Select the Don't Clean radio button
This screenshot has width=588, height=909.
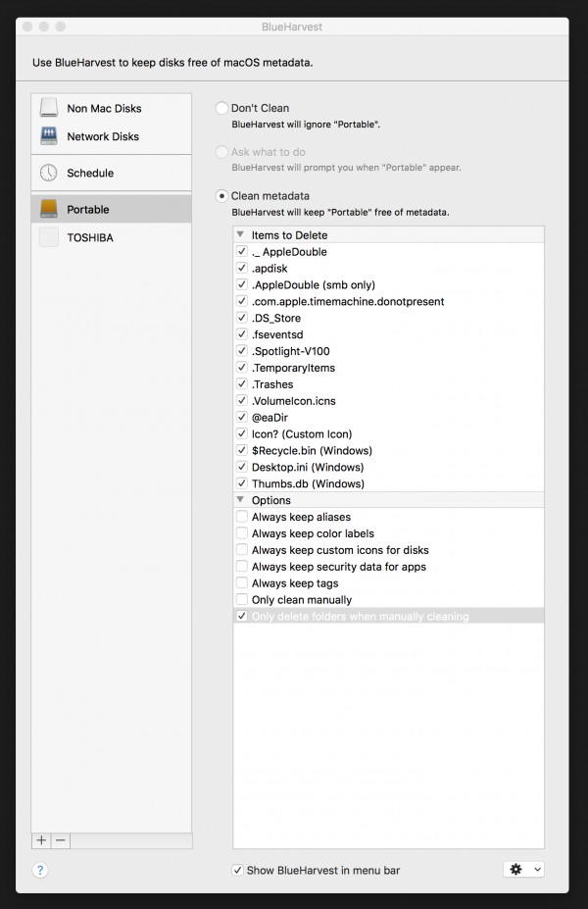pyautogui.click(x=221, y=108)
